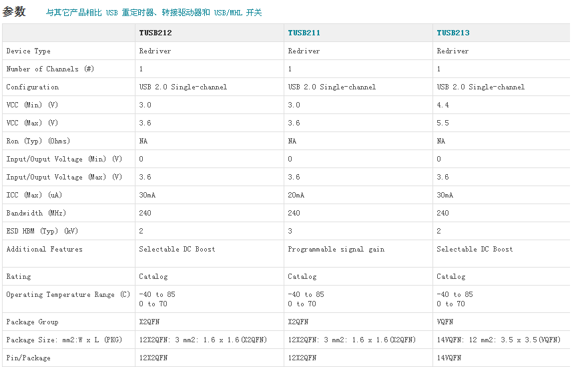This screenshot has height=367, width=588.
Task: Click the ICC (Max) (uA) row label
Action: click(x=34, y=195)
